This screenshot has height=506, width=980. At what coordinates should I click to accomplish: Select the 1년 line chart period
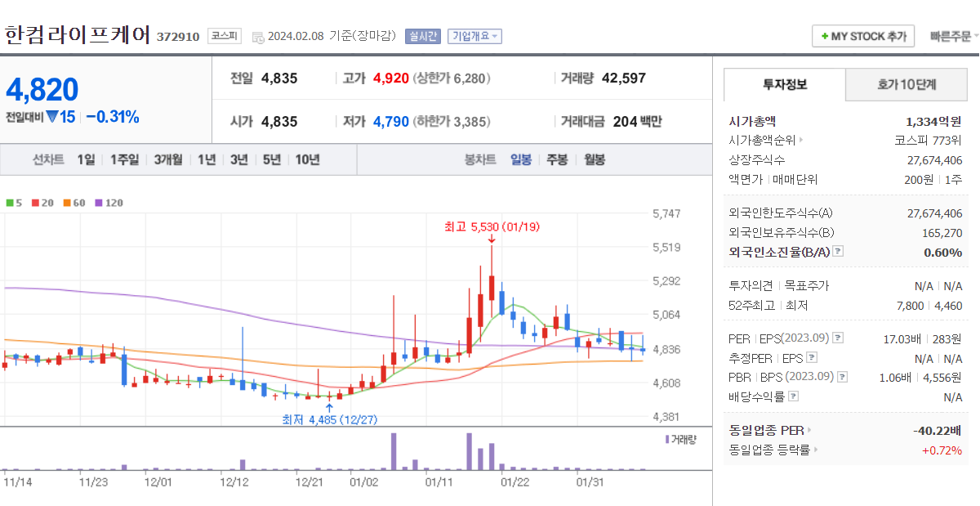[x=207, y=159]
